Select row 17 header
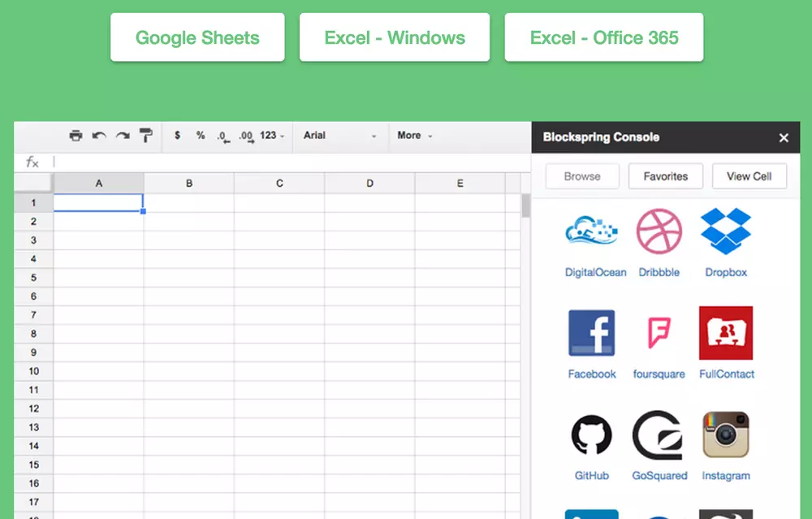 tap(33, 502)
